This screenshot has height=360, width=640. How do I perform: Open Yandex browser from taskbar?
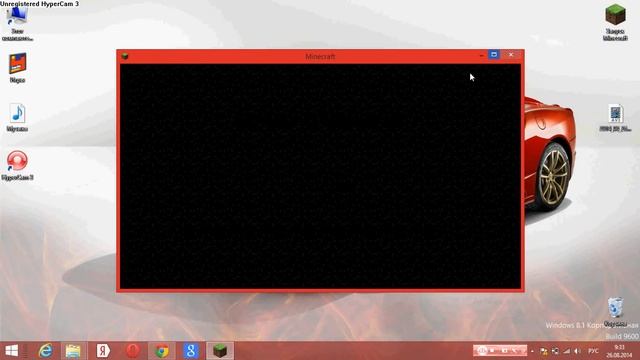point(103,351)
